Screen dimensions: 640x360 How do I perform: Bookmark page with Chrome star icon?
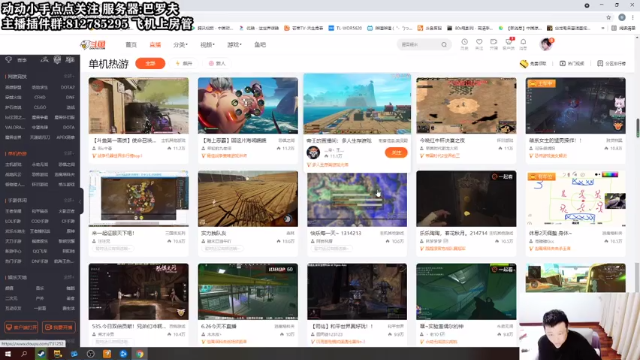tap(609, 17)
